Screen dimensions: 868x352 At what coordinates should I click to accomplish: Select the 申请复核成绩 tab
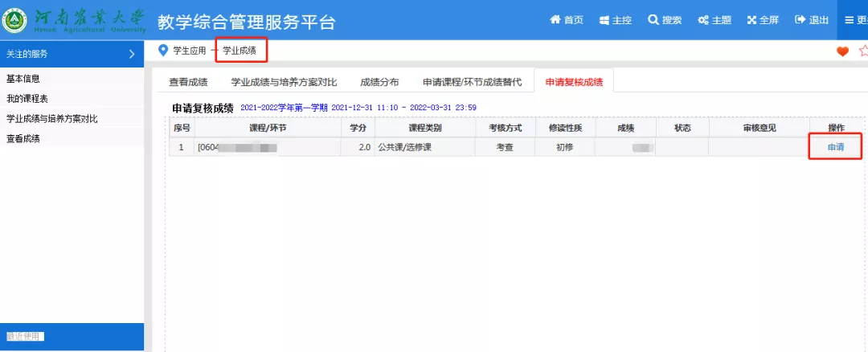(574, 83)
